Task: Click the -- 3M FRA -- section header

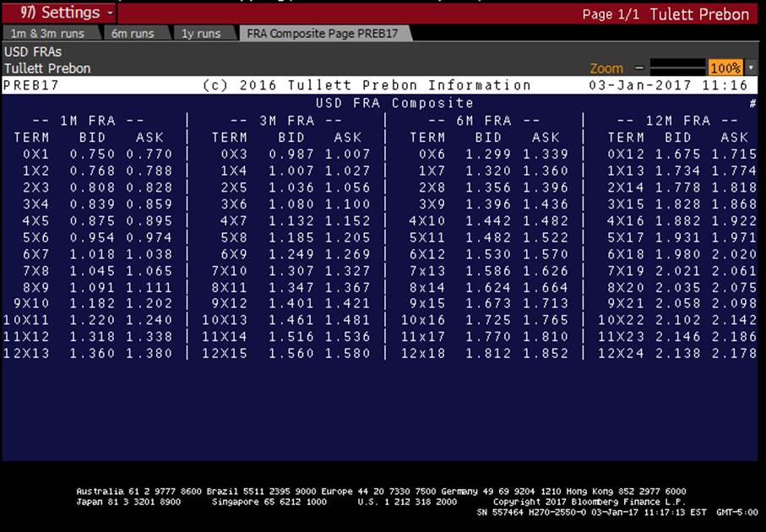Action: [x=286, y=121]
